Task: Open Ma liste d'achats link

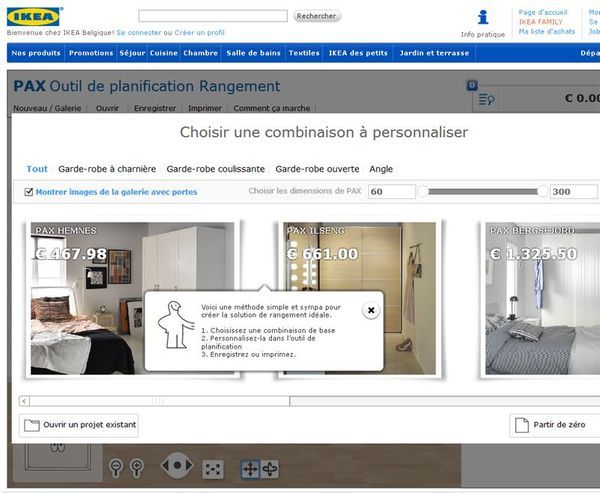Action: coord(547,31)
